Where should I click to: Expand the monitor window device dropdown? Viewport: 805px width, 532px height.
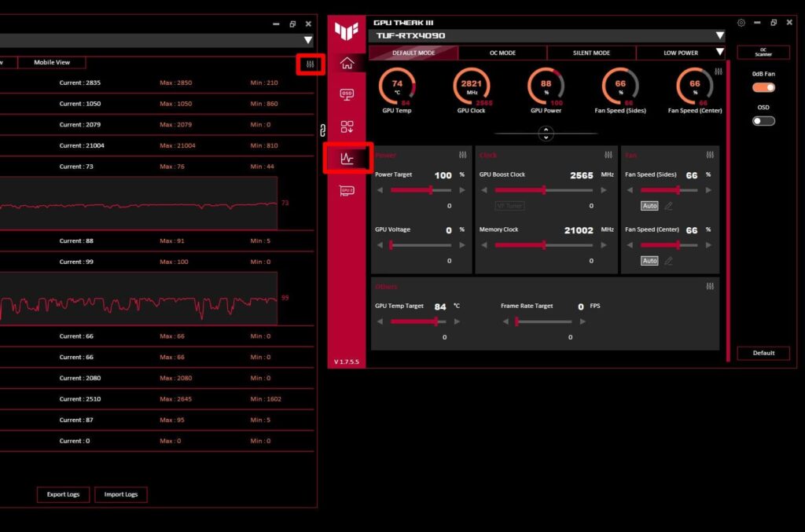pyautogui.click(x=307, y=40)
